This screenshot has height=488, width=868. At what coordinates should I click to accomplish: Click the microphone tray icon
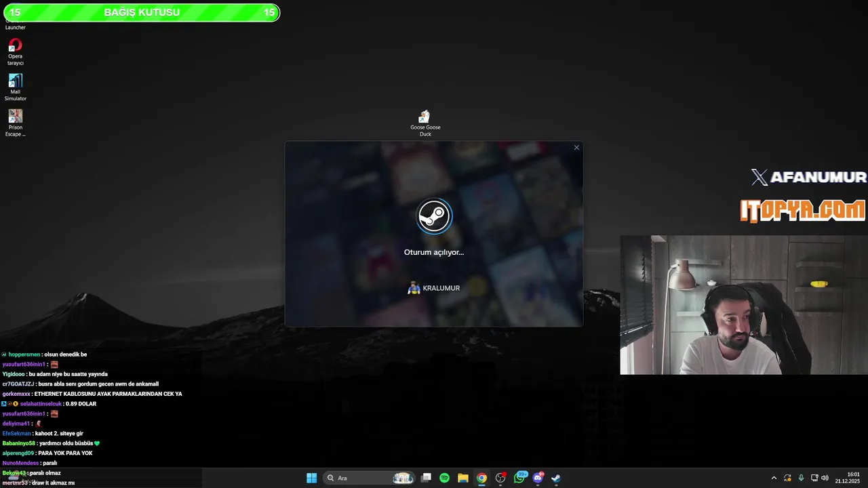pyautogui.click(x=801, y=478)
